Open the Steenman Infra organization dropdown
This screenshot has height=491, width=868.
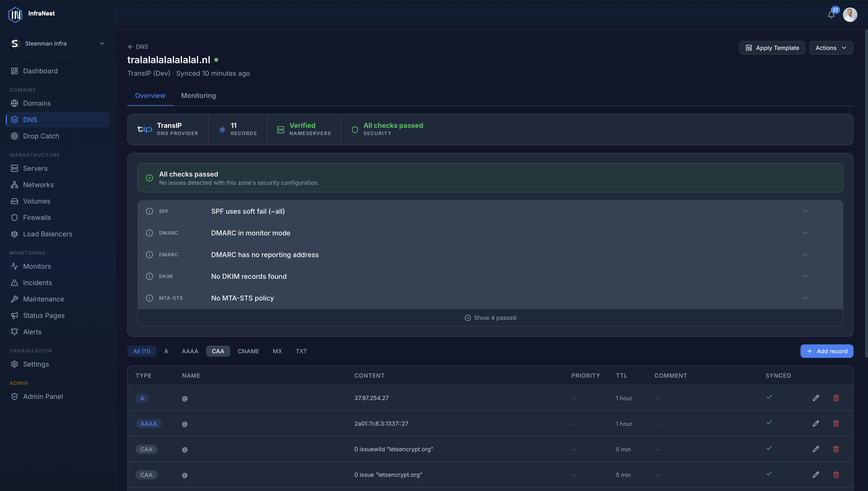[58, 43]
